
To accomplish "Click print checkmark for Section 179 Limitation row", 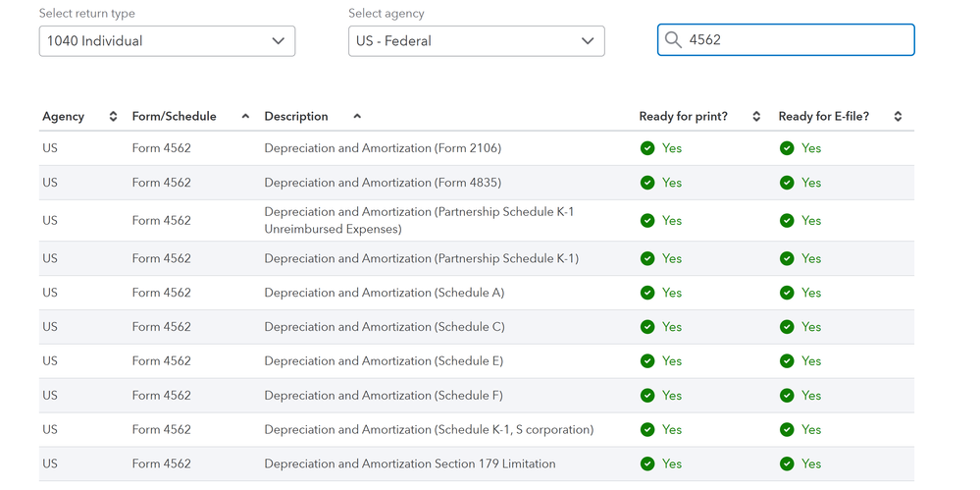I will (647, 463).
